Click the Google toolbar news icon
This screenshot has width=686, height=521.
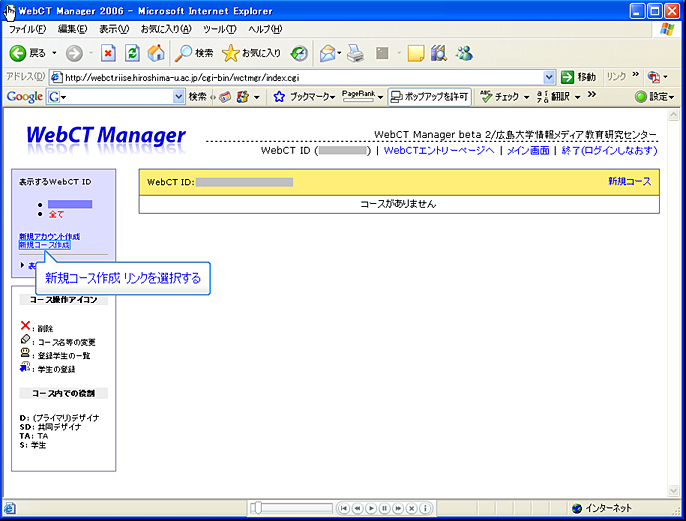pos(225,97)
